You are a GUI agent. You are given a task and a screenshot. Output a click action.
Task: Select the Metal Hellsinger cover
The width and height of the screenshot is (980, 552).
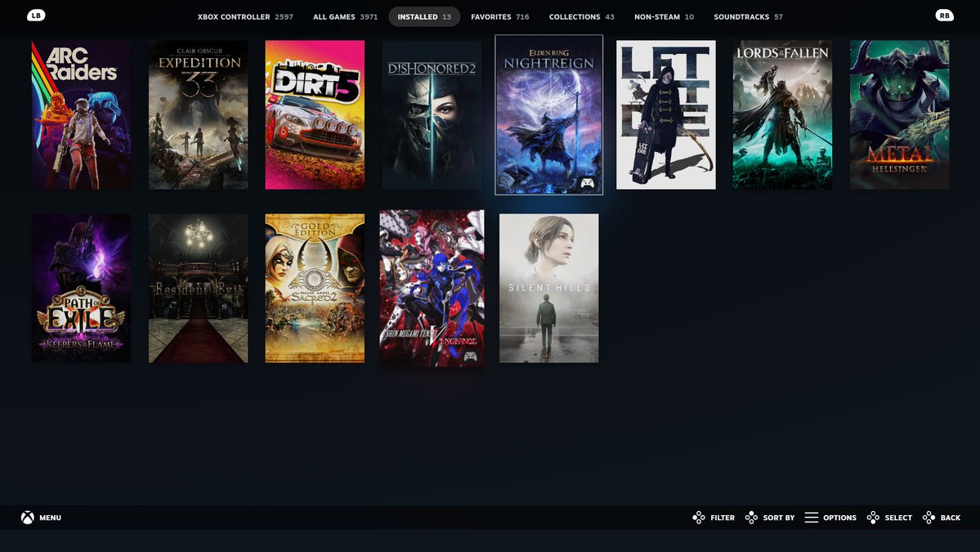click(899, 115)
